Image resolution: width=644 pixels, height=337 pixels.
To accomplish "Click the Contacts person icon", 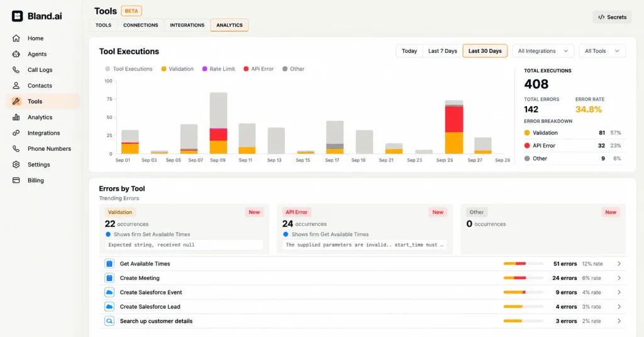I will click(x=16, y=86).
